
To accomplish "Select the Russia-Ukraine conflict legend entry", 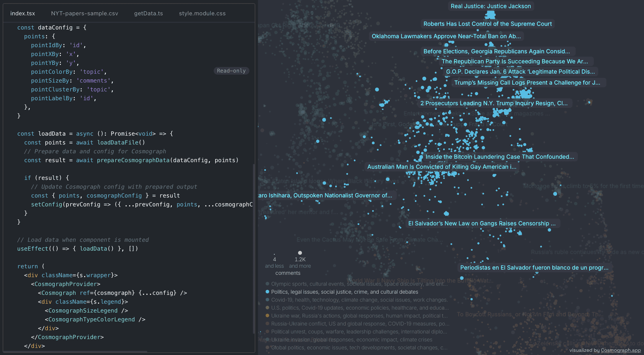I will pyautogui.click(x=360, y=324).
